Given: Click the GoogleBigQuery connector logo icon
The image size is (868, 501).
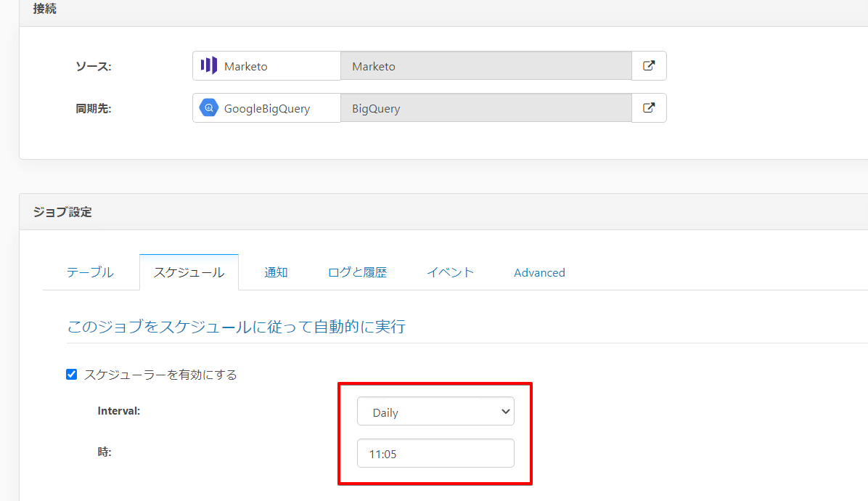Looking at the screenshot, I should tap(208, 107).
